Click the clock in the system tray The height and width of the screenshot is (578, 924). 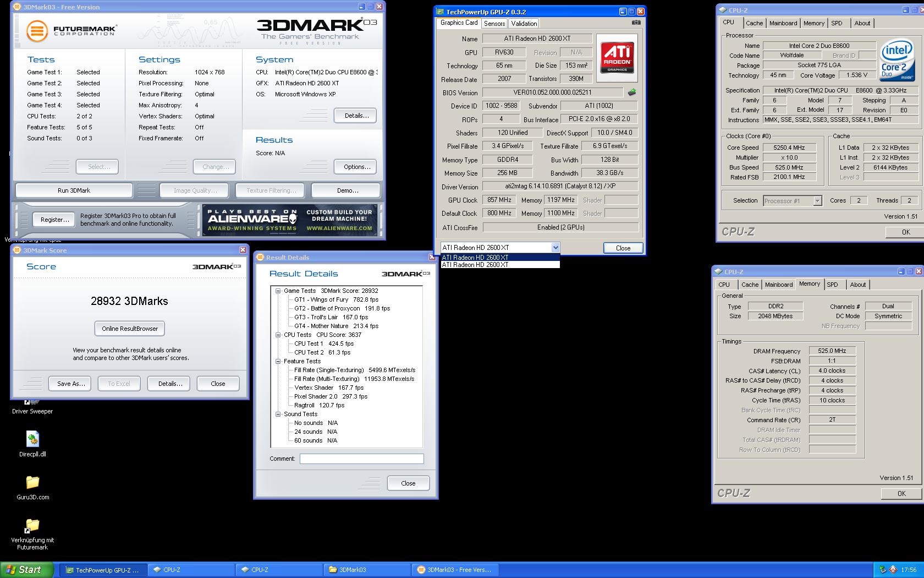coord(909,570)
